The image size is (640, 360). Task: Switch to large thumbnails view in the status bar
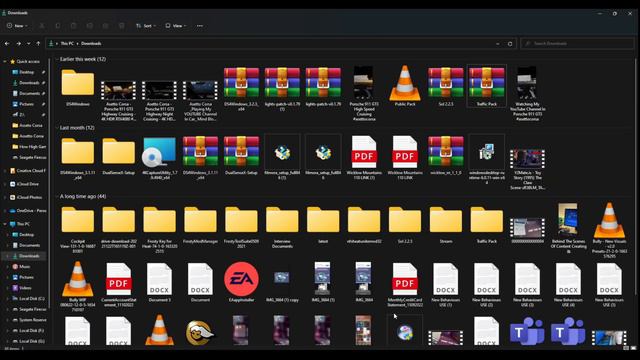tap(633, 348)
